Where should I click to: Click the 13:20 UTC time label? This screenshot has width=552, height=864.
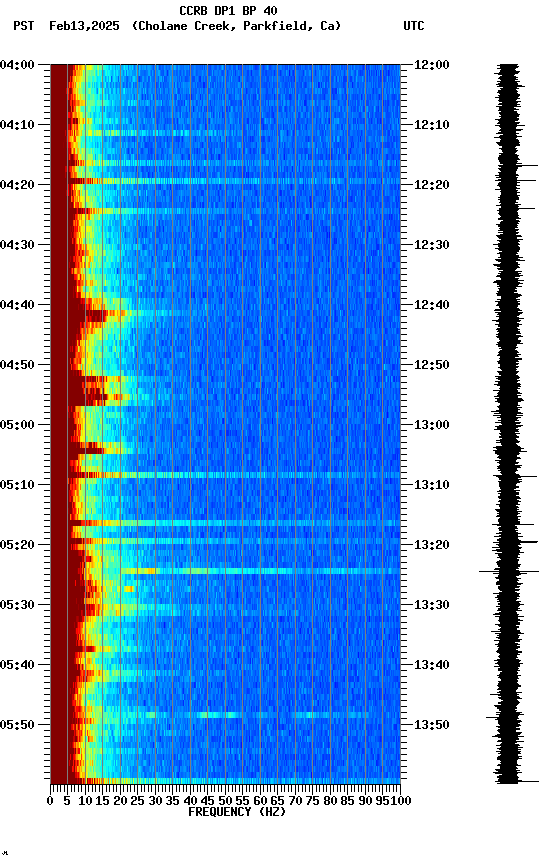tap(432, 545)
